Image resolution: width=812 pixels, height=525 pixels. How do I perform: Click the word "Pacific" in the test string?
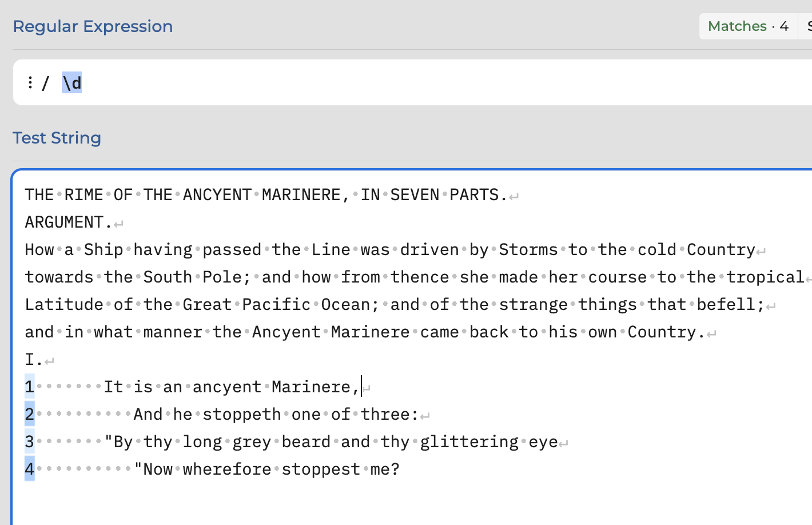[276, 304]
